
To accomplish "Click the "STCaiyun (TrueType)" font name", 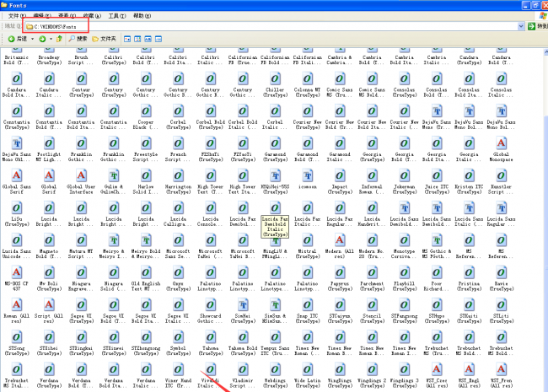I will click(340, 319).
